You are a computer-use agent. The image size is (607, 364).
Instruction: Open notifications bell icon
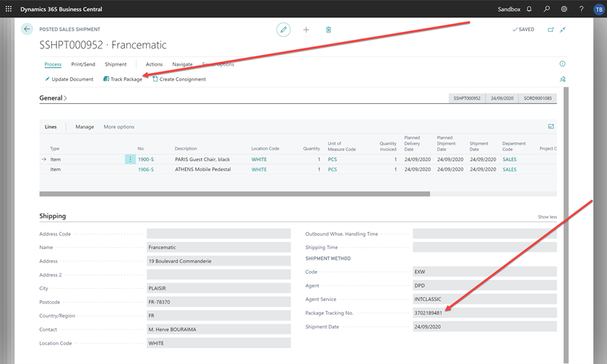529,9
